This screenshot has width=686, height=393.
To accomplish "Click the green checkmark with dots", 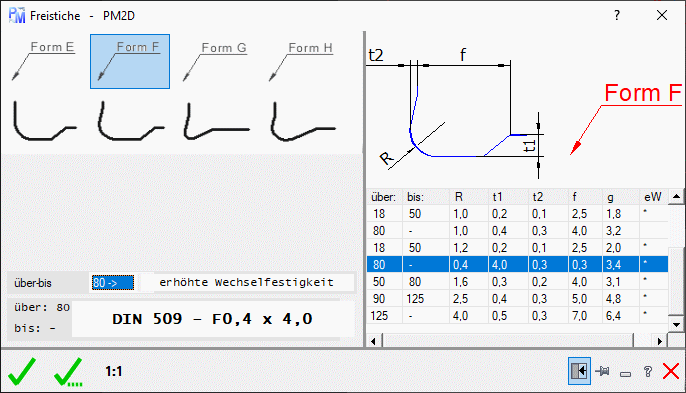I will pos(68,372).
